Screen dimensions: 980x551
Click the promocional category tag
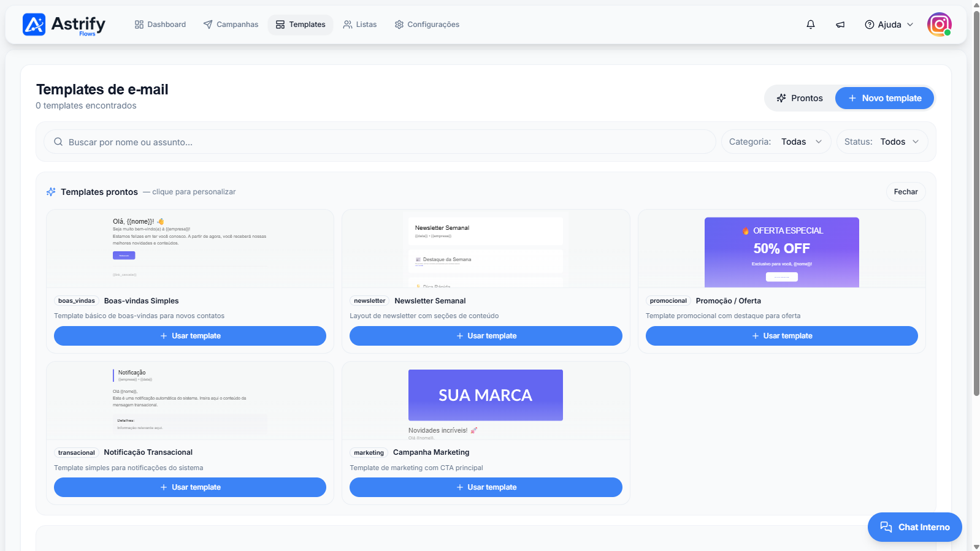coord(668,301)
